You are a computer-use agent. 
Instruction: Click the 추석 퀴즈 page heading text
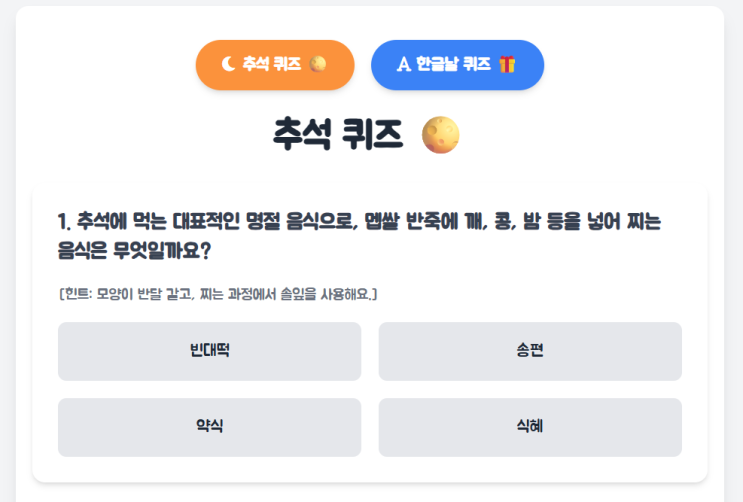point(338,134)
